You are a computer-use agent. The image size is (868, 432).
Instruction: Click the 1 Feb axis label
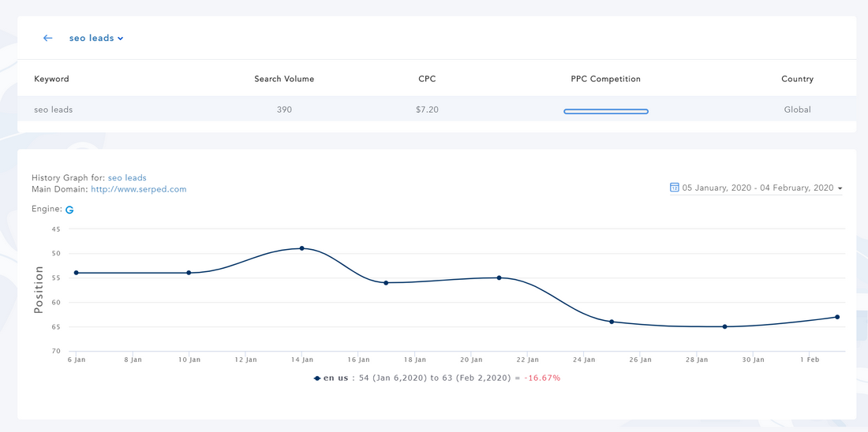[x=810, y=359]
